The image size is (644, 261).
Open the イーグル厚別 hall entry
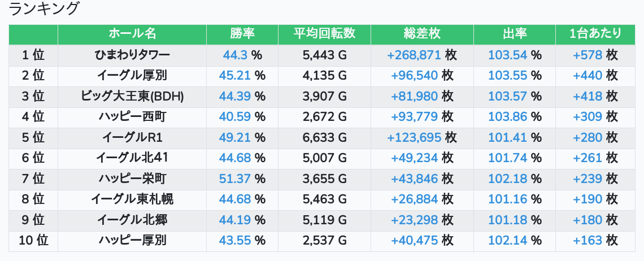pyautogui.click(x=132, y=76)
